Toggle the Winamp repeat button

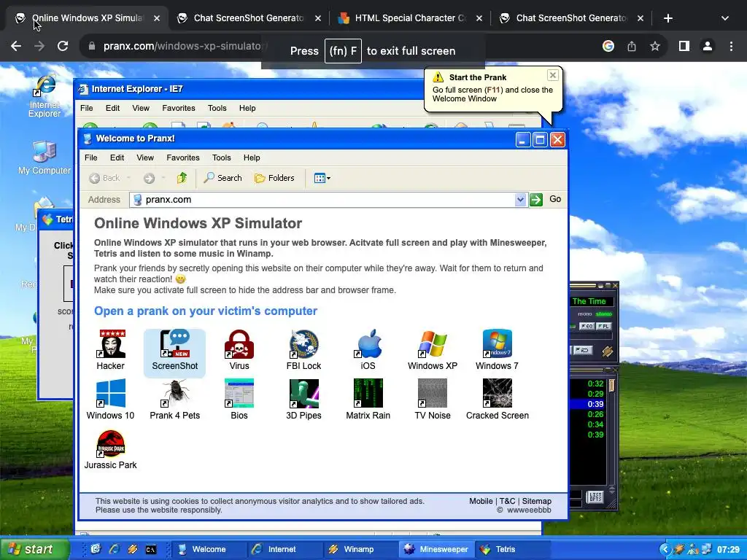[x=581, y=351]
